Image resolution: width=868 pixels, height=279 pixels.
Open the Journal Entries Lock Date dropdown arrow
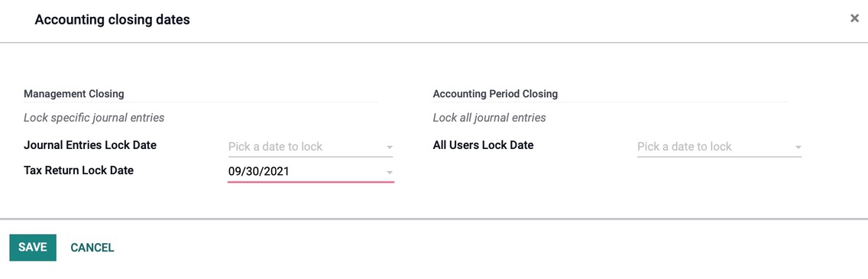point(389,148)
